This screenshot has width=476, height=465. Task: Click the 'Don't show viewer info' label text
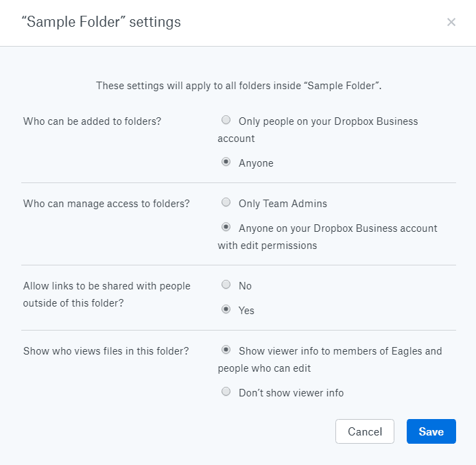[291, 393]
